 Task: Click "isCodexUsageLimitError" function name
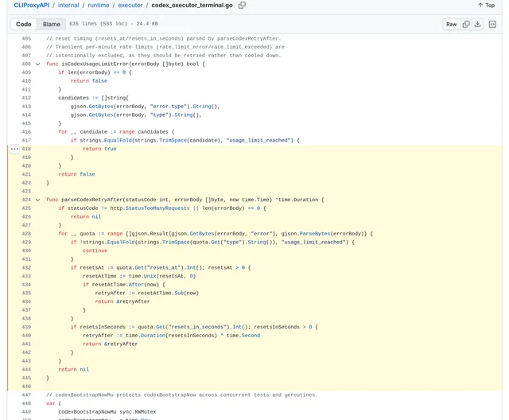95,64
